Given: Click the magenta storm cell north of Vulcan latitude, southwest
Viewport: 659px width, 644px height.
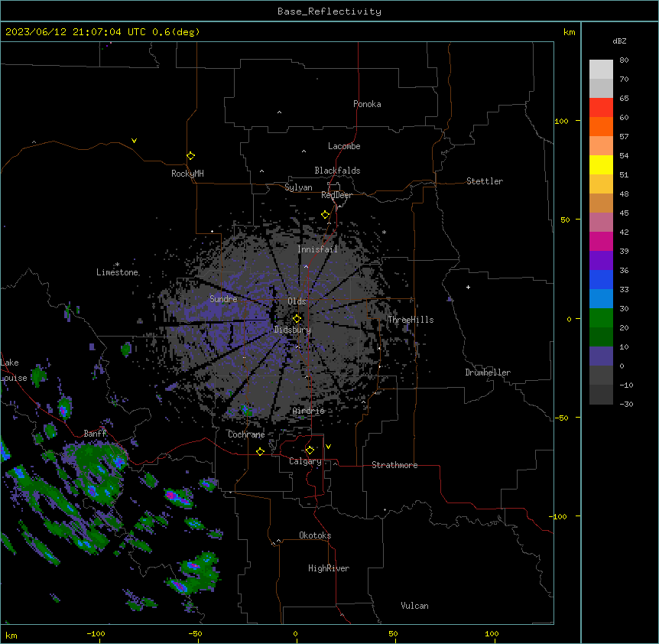Looking at the screenshot, I should click(178, 586).
